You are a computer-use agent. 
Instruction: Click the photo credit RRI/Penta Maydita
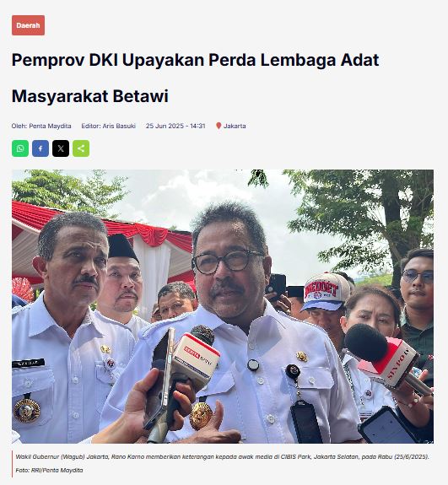[x=57, y=470]
